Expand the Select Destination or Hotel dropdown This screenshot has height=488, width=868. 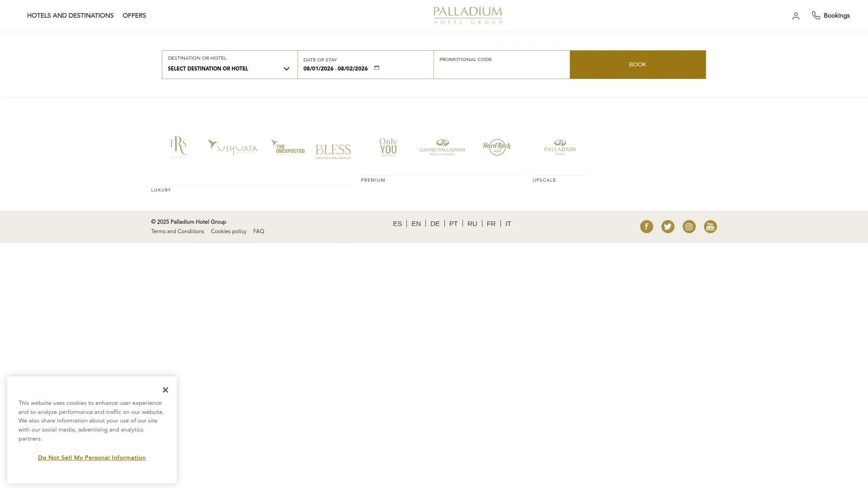pos(230,65)
